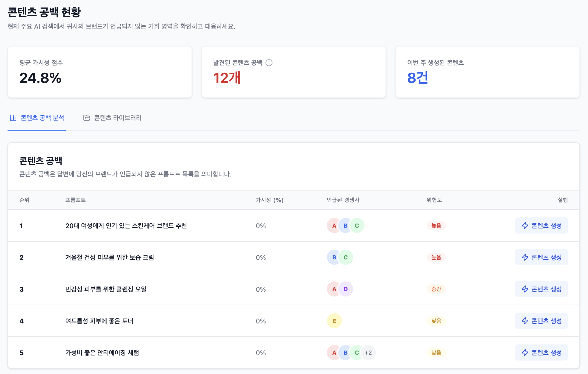Click competitor D avatar in row 3
The width and height of the screenshot is (588, 374).
[x=346, y=289]
